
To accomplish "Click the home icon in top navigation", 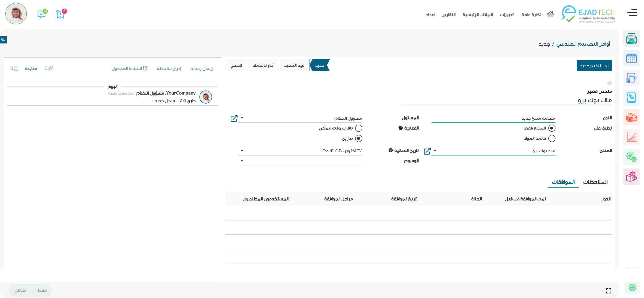I will [x=550, y=14].
